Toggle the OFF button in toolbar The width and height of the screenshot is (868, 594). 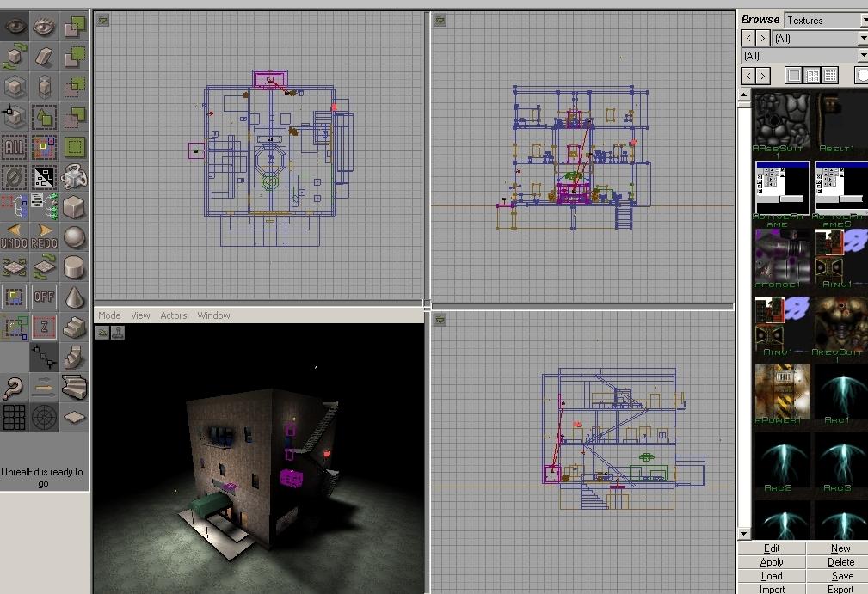point(45,297)
